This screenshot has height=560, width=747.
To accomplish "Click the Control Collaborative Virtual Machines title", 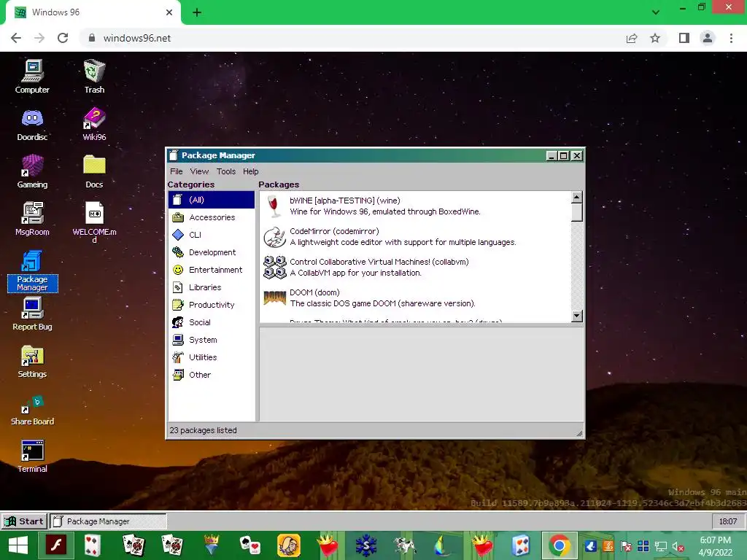I will tap(379, 262).
